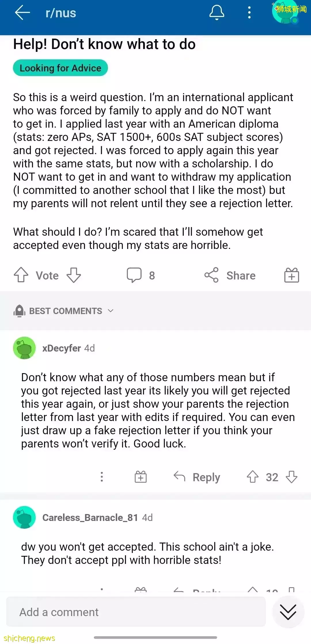Upvote xDecyfer's comment
311x644 pixels.
tap(253, 477)
